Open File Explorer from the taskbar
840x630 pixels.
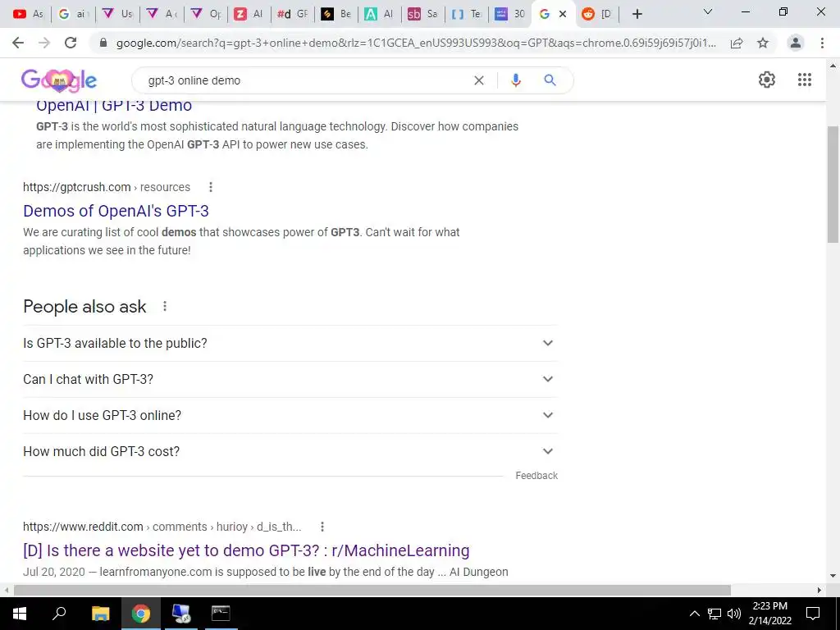coord(100,614)
